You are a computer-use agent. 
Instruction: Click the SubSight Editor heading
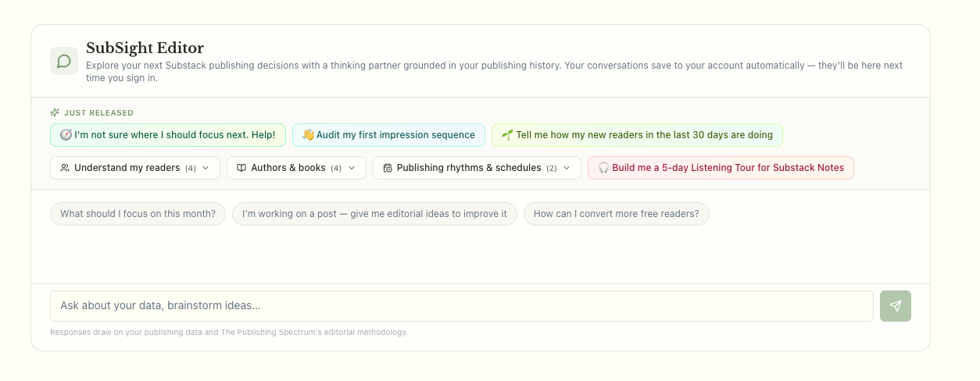pos(145,48)
